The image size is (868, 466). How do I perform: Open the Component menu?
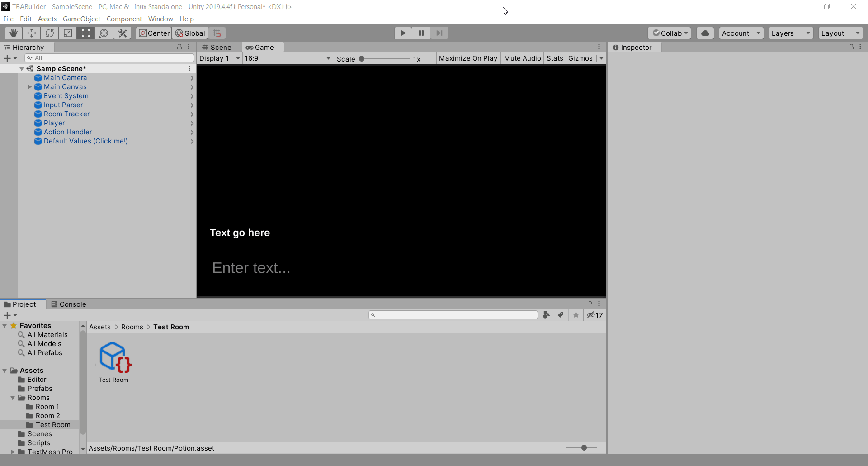124,19
